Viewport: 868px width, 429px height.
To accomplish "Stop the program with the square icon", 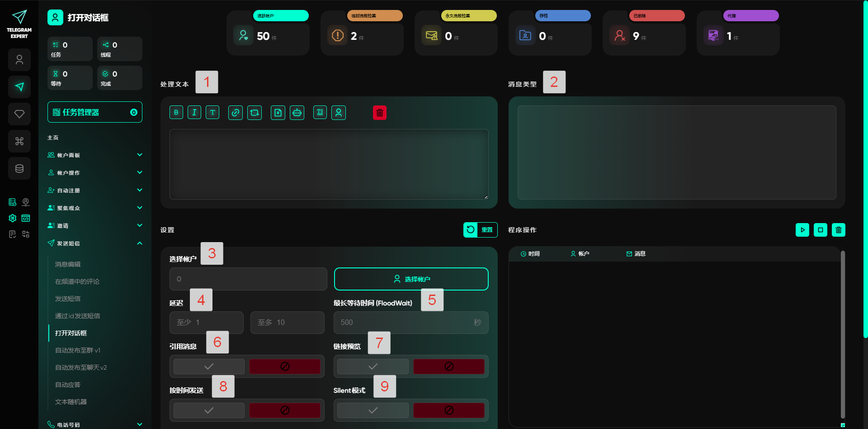I will point(821,230).
